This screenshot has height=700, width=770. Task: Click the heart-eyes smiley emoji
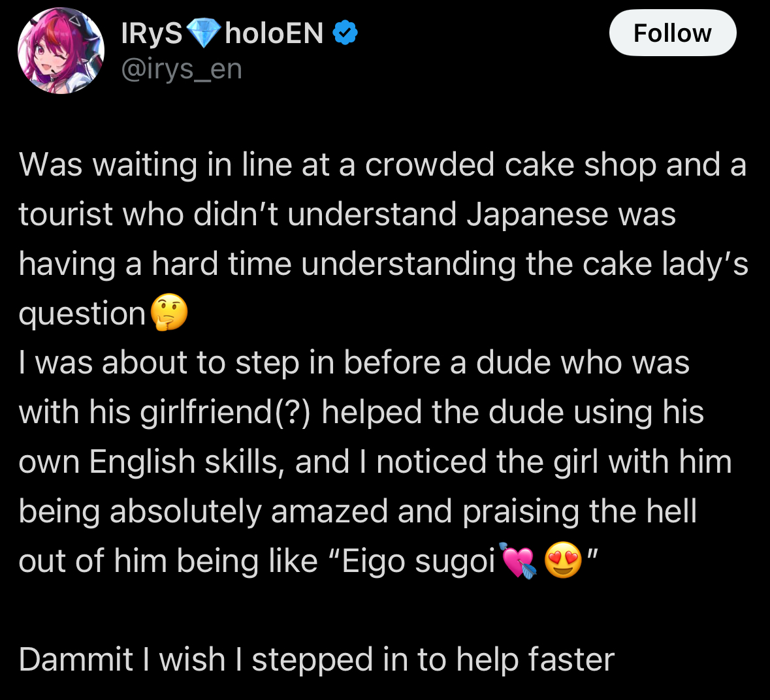pos(563,561)
